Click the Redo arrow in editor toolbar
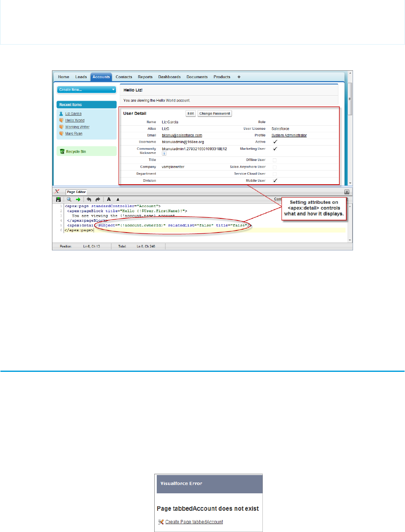Screen dimensions: 405x532 click(x=98, y=200)
